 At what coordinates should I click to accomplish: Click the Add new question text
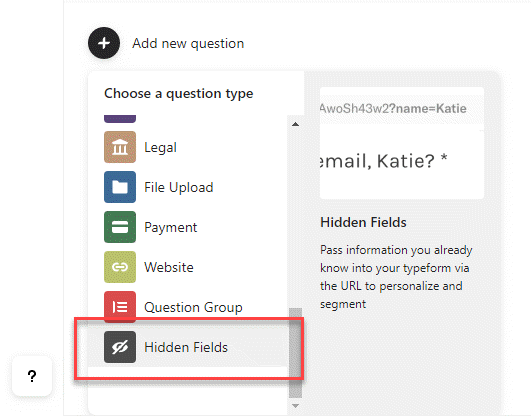[188, 43]
